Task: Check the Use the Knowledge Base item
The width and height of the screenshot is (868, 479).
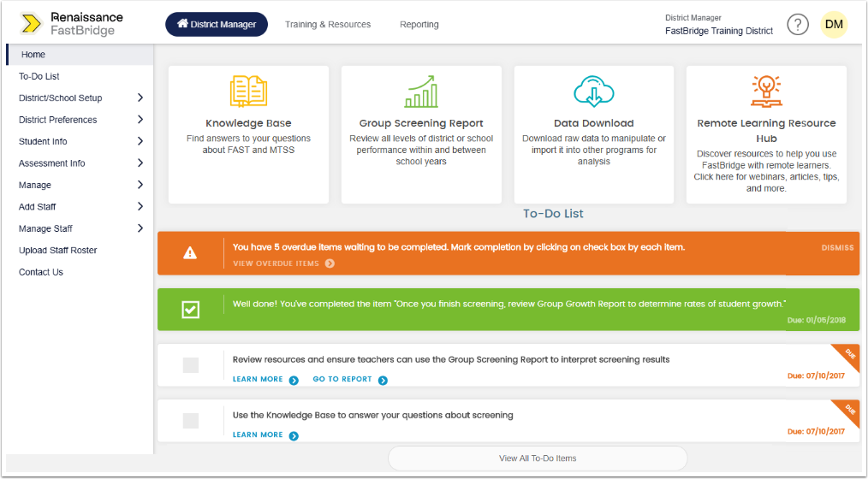Action: point(190,421)
